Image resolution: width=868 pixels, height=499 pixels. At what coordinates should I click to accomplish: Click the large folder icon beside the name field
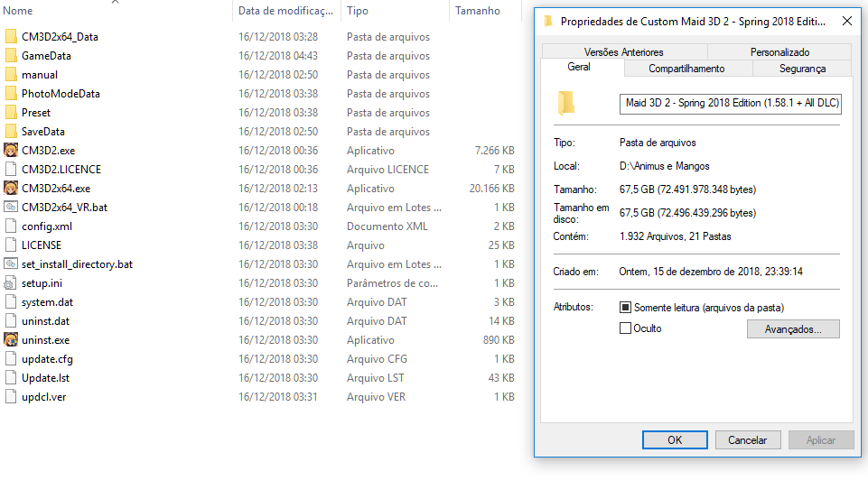(565, 103)
